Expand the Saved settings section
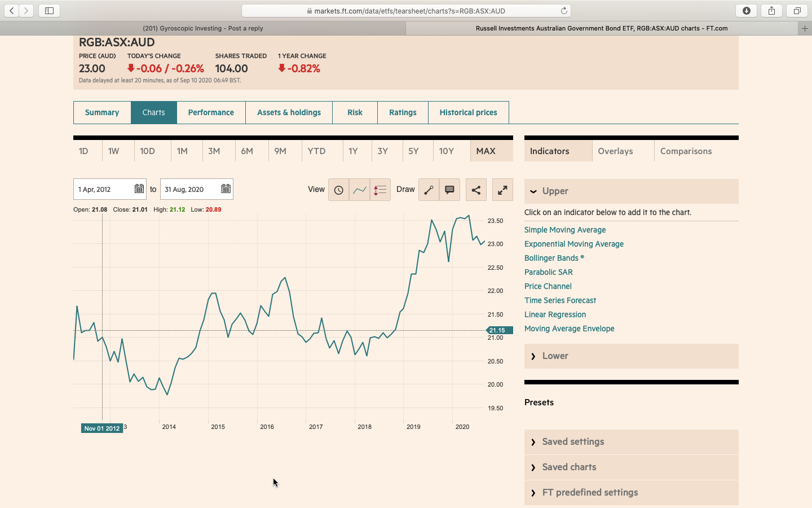 533,442
